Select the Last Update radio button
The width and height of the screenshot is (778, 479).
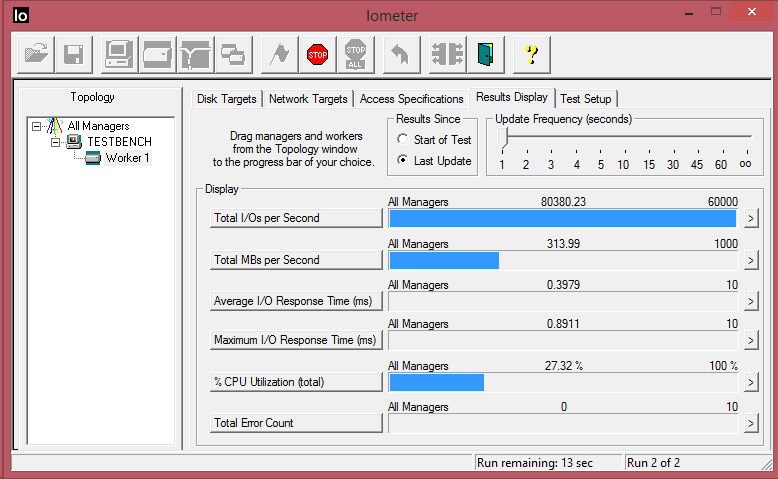click(x=403, y=161)
